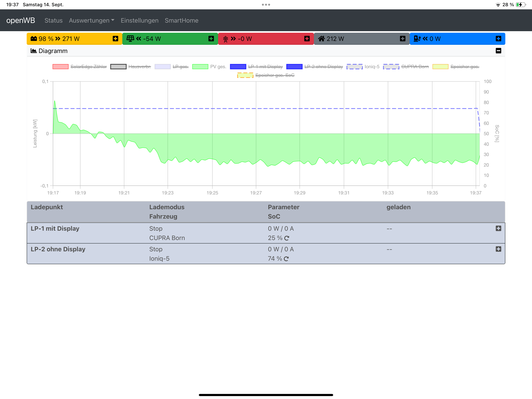Viewport: 532px width, 399px height.
Task: Open the Einstellungen menu item
Action: [139, 20]
